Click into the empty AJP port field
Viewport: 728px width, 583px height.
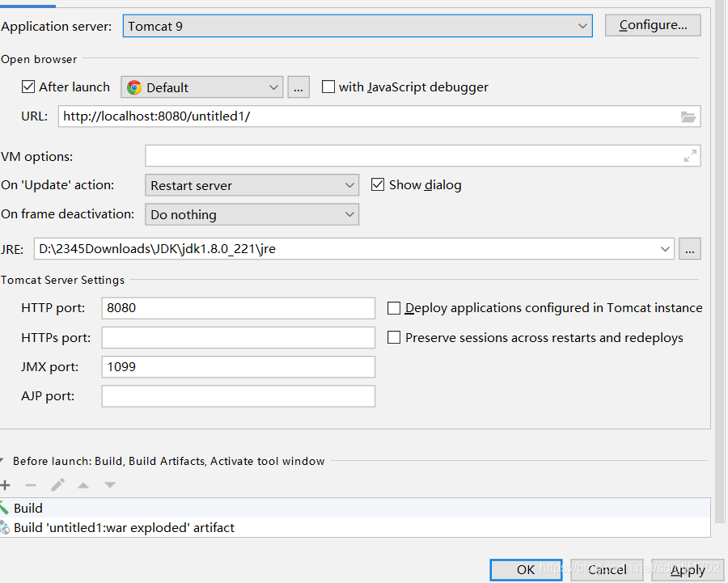238,396
